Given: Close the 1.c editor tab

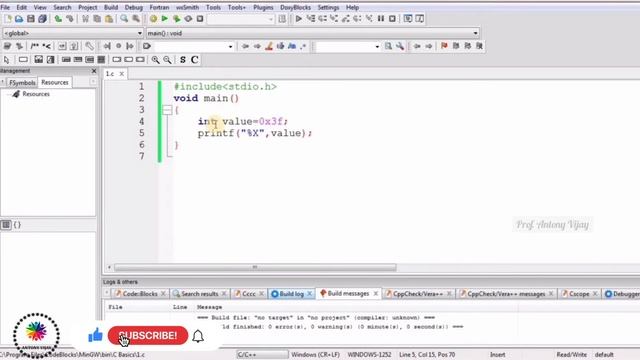Looking at the screenshot, I should click(122, 74).
